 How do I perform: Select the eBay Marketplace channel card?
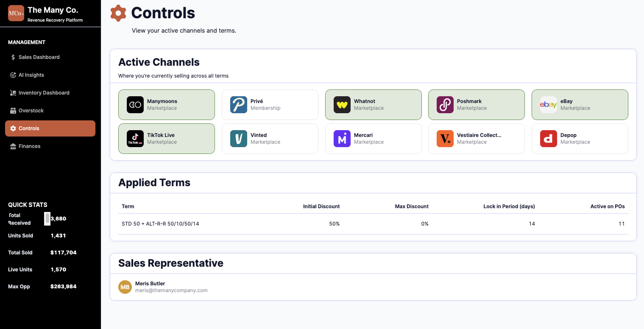(580, 105)
